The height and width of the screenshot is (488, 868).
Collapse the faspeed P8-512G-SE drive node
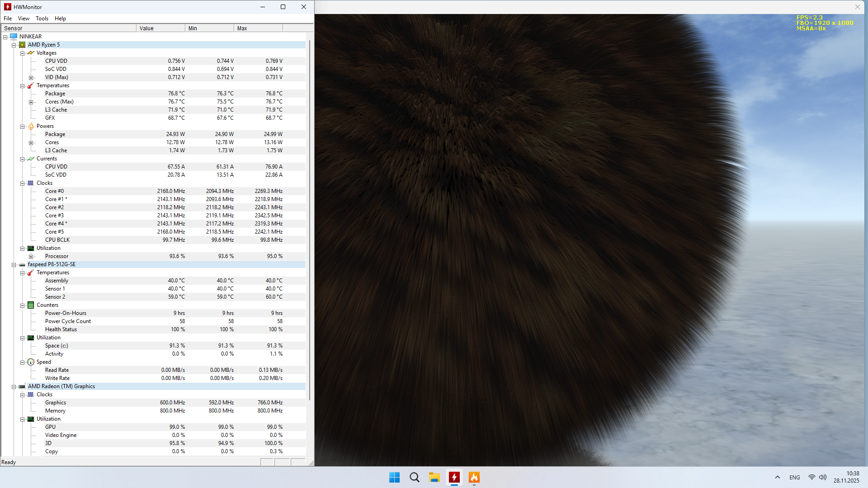[x=14, y=265]
